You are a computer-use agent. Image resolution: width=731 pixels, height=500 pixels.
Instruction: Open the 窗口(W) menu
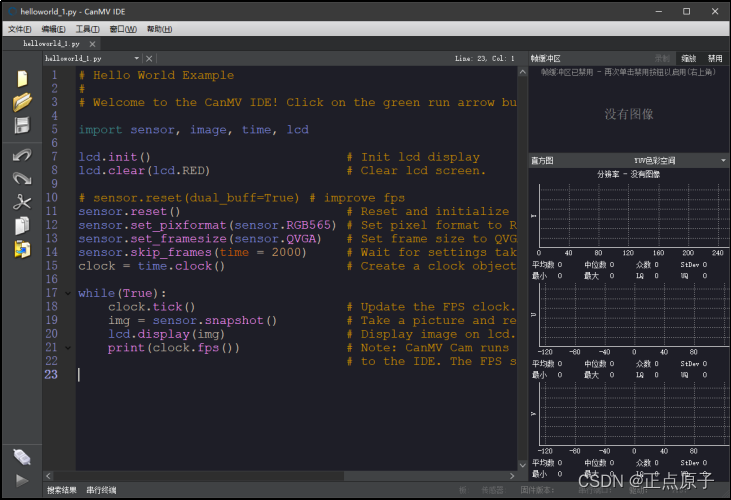point(123,29)
